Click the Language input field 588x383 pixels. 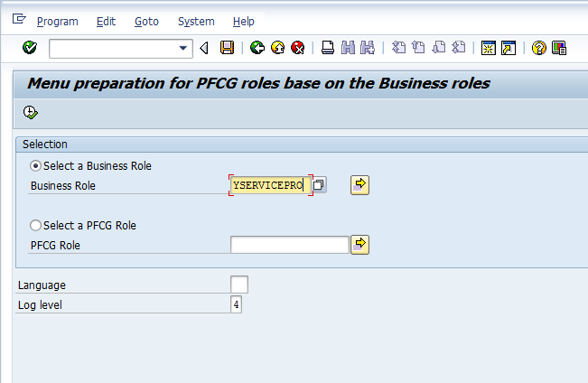tap(239, 285)
